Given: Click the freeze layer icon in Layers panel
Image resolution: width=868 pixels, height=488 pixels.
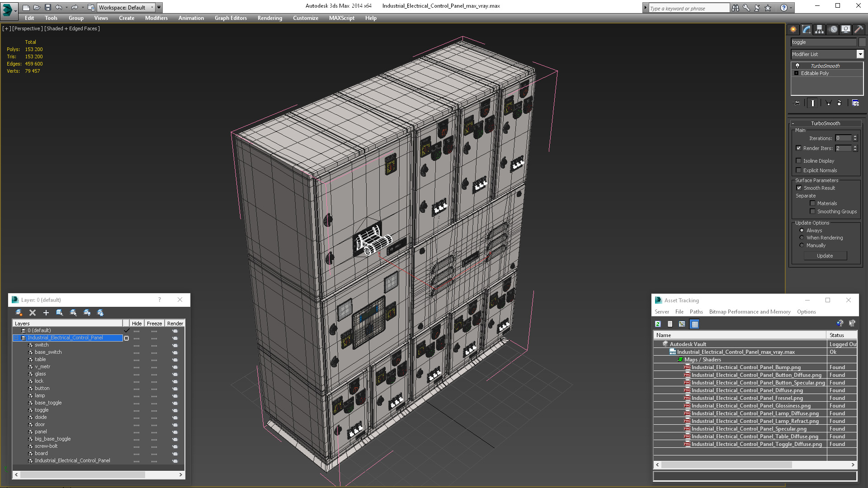Looking at the screenshot, I should coord(100,312).
